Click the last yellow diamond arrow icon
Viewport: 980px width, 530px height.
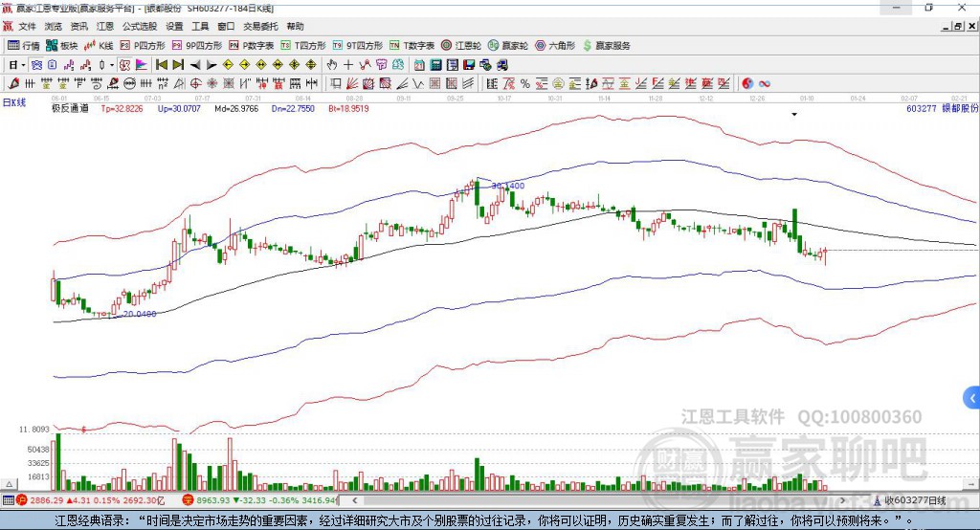pyautogui.click(x=311, y=65)
